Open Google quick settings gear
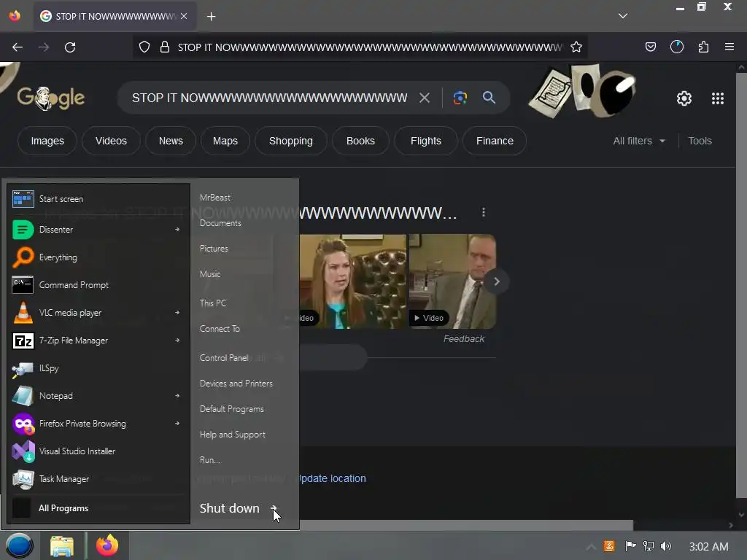Viewport: 747px width, 560px height. click(x=684, y=98)
